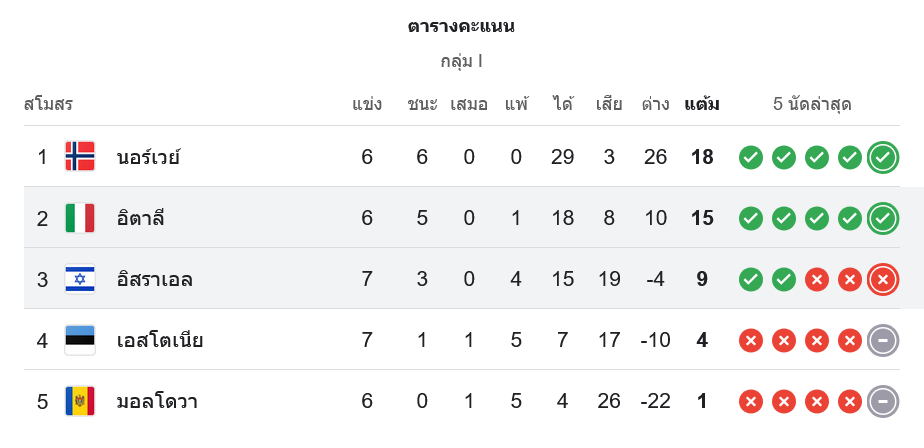Click Israel's latest circled loss icon
Screen dimensions: 924x448
click(882, 279)
